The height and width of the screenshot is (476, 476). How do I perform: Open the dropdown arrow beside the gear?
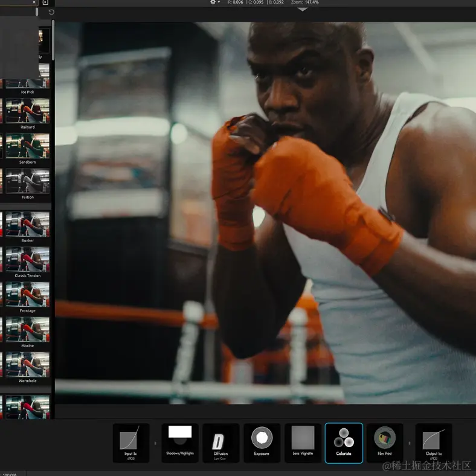tap(219, 2)
